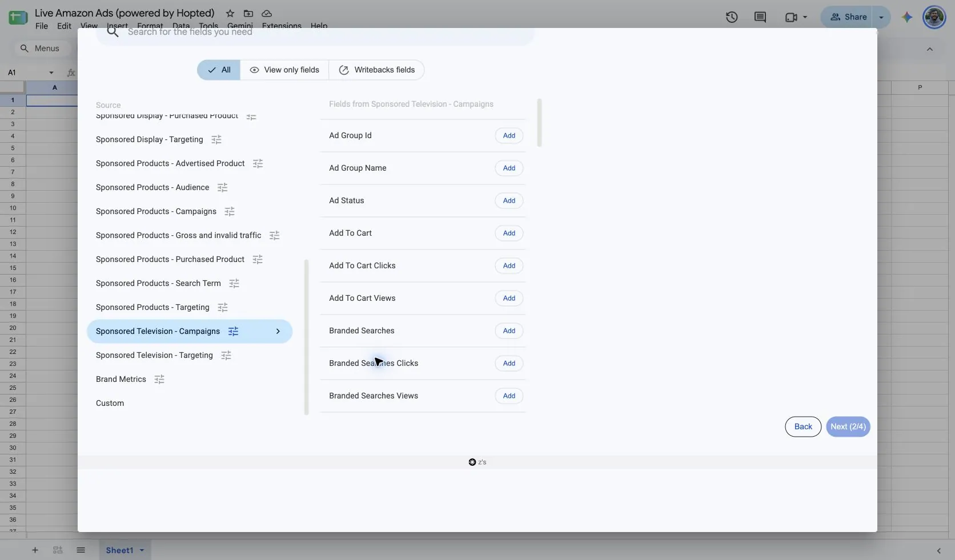This screenshot has width=955, height=560.
Task: Expand Sponsored Television - Campaigns chevron
Action: point(278,331)
